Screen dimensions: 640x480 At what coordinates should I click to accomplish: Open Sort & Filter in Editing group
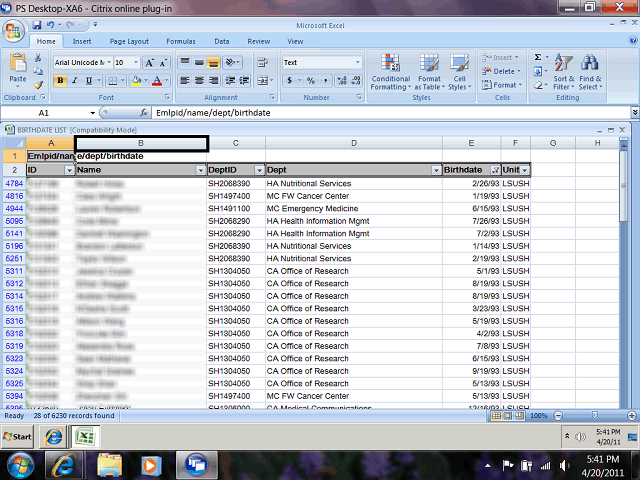[x=563, y=70]
